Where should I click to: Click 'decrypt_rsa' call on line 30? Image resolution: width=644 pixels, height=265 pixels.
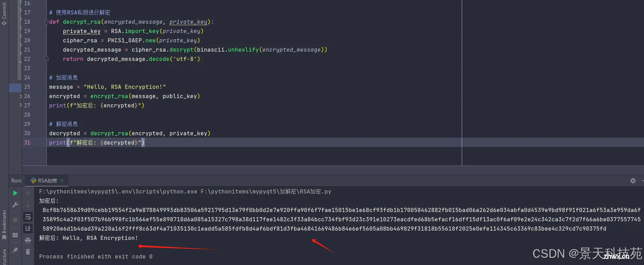[109, 134]
